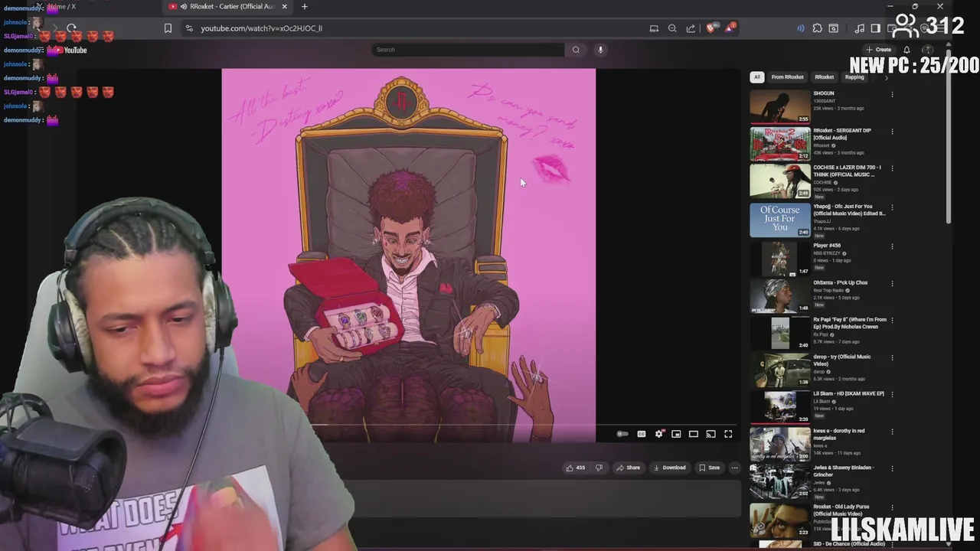Enter fullscreen on the video
This screenshot has width=980, height=551.
[x=728, y=434]
